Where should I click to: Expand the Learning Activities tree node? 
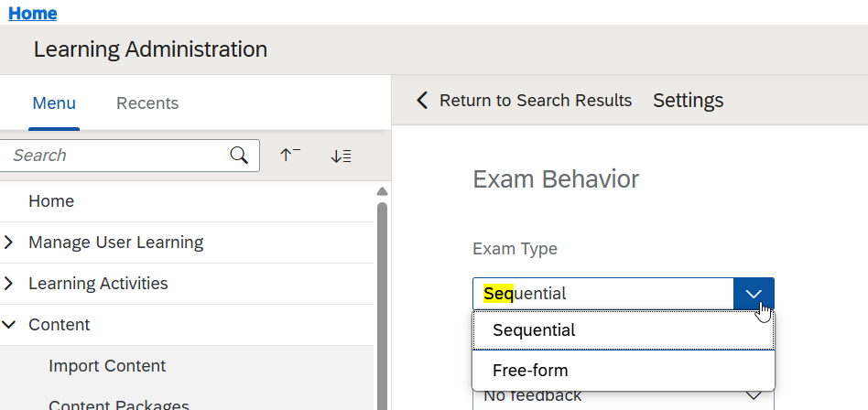tap(9, 284)
